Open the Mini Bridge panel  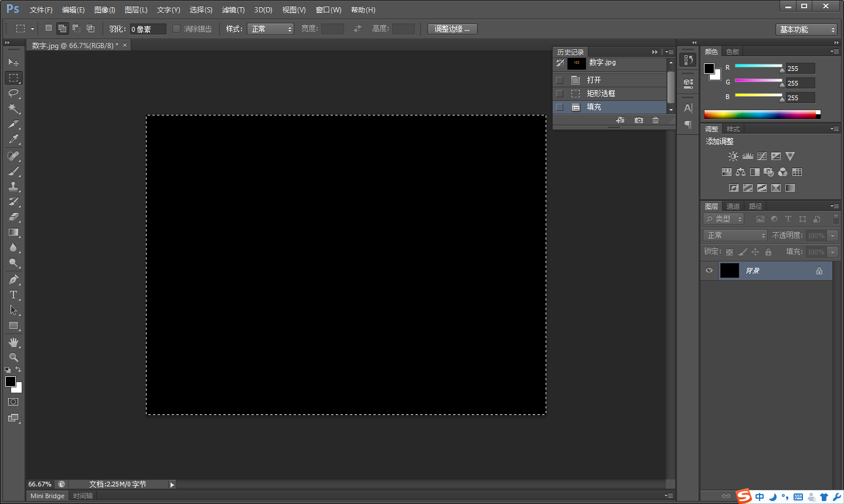[47, 496]
